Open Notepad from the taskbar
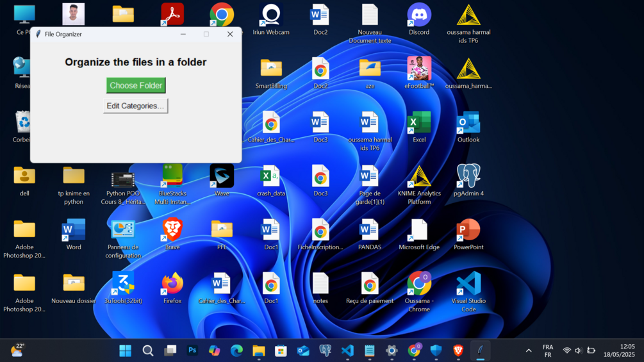Image resolution: width=644 pixels, height=362 pixels. pos(370,350)
